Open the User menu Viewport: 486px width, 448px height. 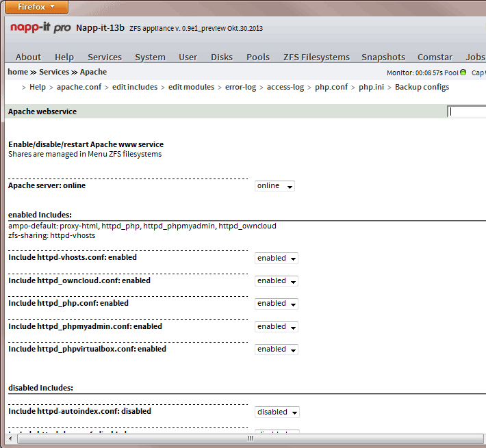tap(188, 57)
